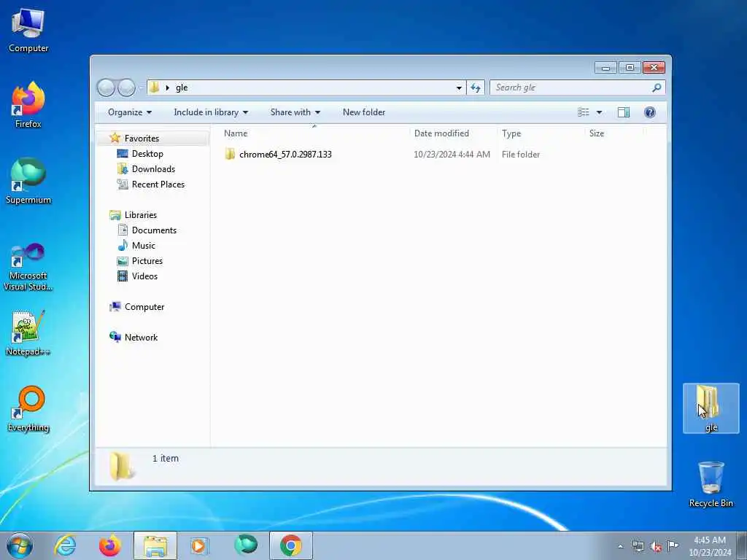Viewport: 747px width, 560px height.
Task: Select Libraries in the navigation pane
Action: click(141, 215)
